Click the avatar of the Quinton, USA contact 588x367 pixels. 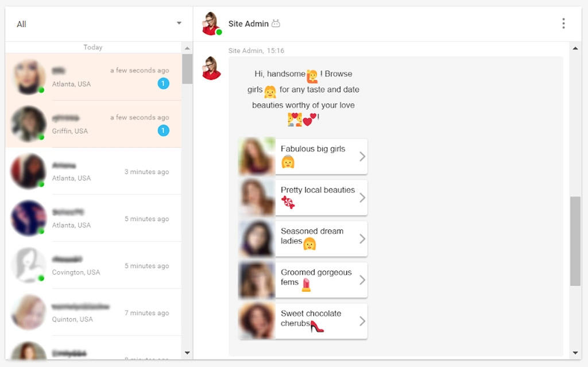click(28, 312)
